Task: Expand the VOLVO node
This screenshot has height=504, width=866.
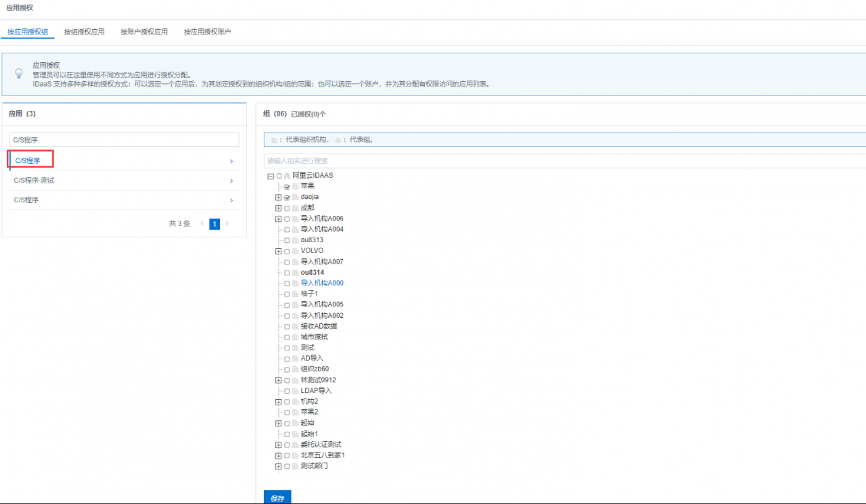Action: [278, 251]
